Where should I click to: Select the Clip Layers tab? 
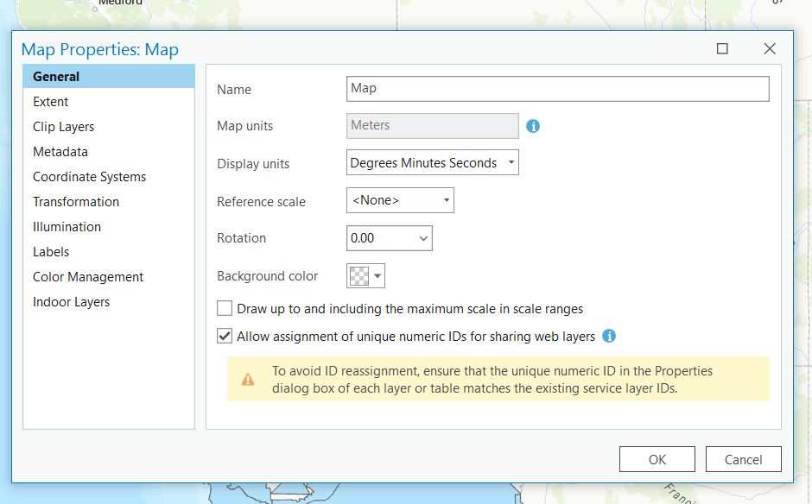click(64, 127)
